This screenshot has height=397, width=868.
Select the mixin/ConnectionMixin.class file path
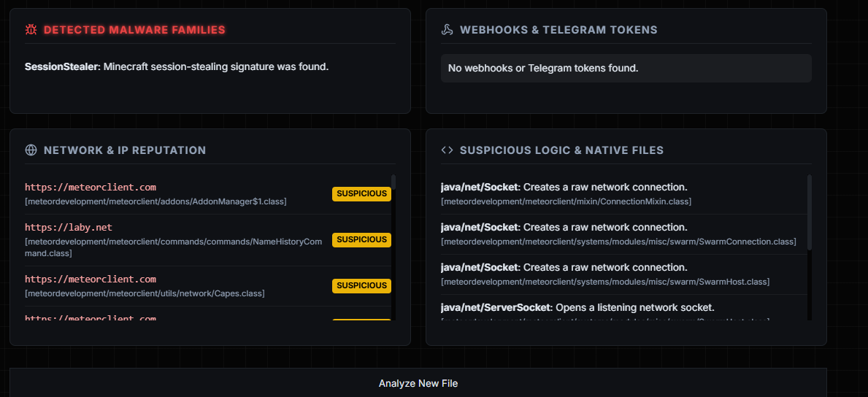pyautogui.click(x=566, y=201)
